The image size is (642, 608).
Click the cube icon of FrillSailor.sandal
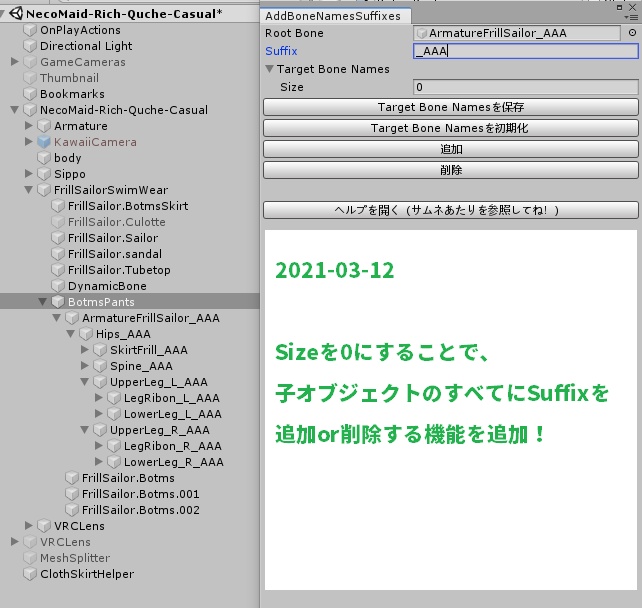(x=58, y=254)
